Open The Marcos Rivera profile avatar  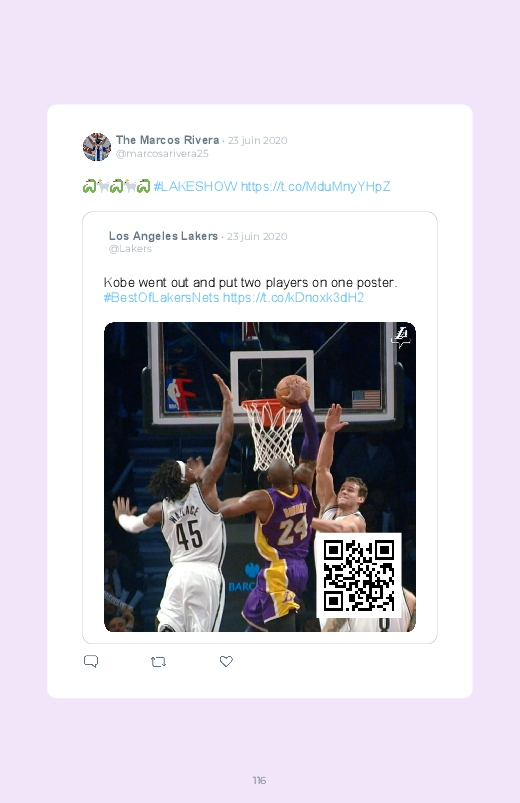click(97, 147)
